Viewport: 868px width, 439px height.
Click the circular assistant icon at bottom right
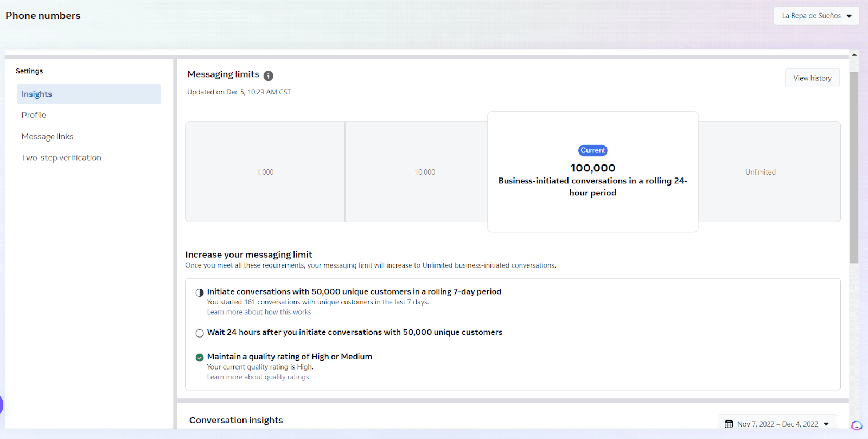pyautogui.click(x=857, y=425)
